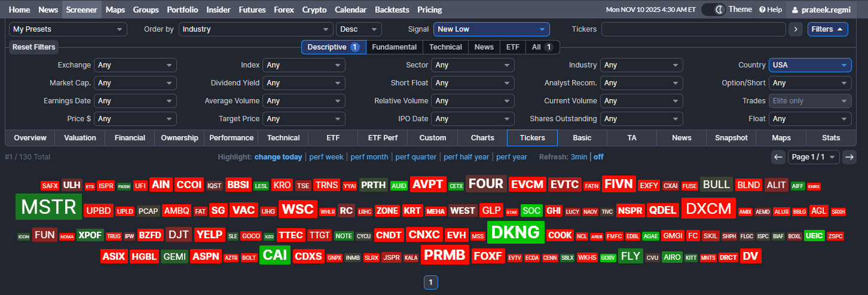This screenshot has height=295, width=868.
Task: Click page number 1 at bottom
Action: tap(431, 282)
